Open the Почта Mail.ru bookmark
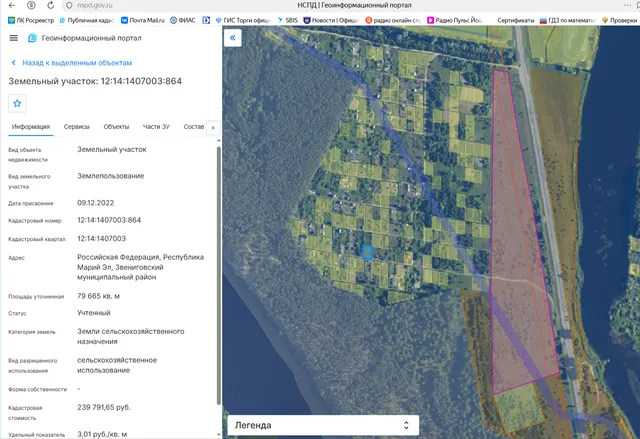This screenshot has width=640, height=439. [x=143, y=20]
